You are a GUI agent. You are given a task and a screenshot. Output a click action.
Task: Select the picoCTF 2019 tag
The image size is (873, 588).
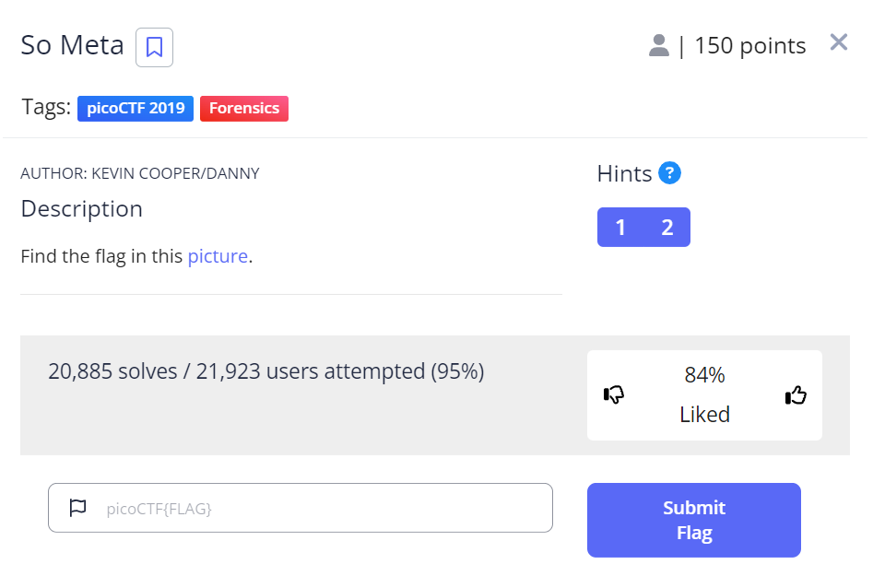[136, 108]
